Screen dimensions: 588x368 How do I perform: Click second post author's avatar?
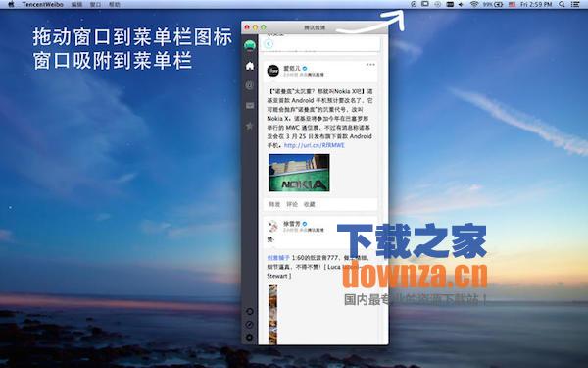pos(273,226)
